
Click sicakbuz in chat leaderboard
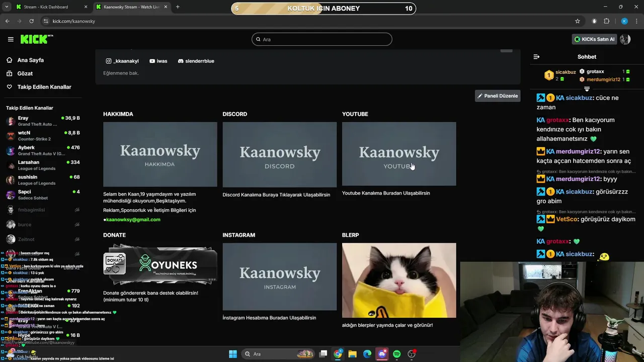click(x=566, y=72)
